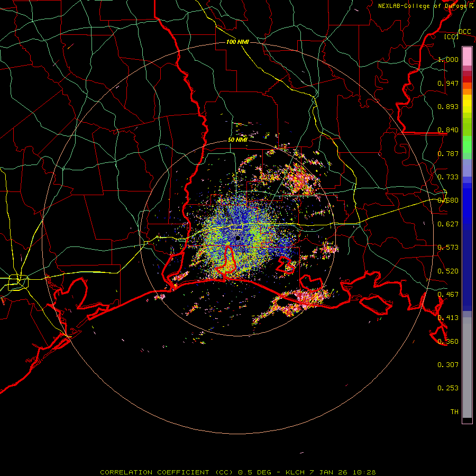Click the 0.413 color scale value
This screenshot has height=476, width=476.
click(x=448, y=318)
